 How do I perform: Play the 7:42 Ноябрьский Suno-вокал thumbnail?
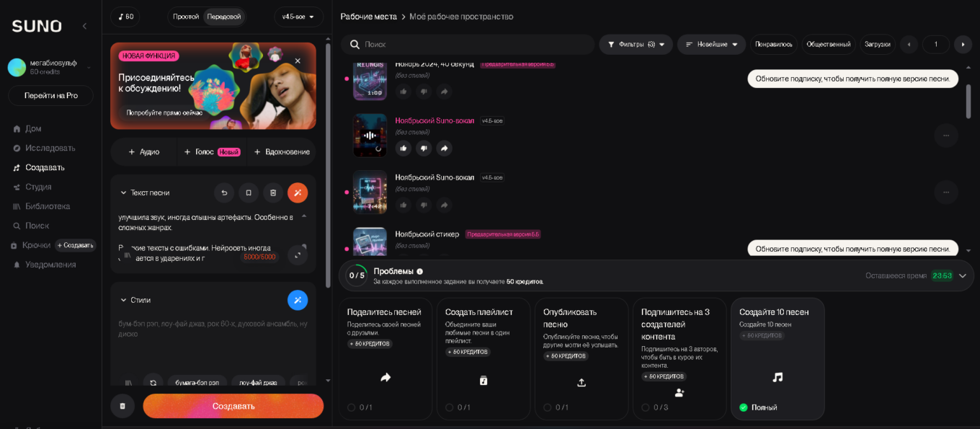pos(370,192)
